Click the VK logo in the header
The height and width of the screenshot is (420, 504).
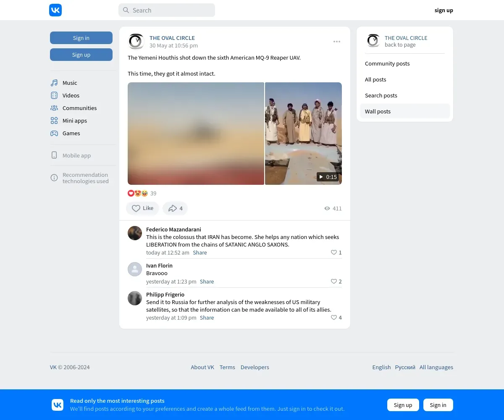pyautogui.click(x=55, y=10)
